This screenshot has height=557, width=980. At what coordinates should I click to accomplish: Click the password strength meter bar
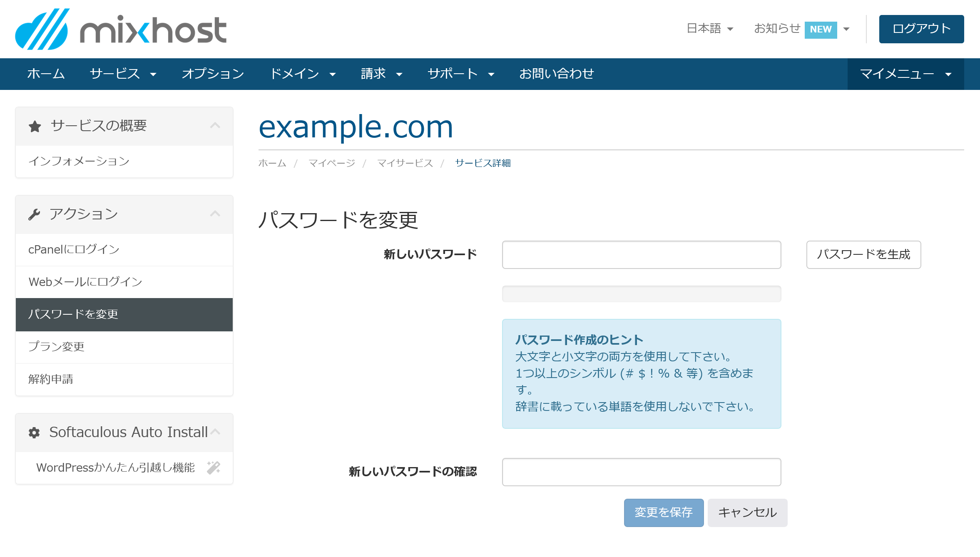(641, 294)
